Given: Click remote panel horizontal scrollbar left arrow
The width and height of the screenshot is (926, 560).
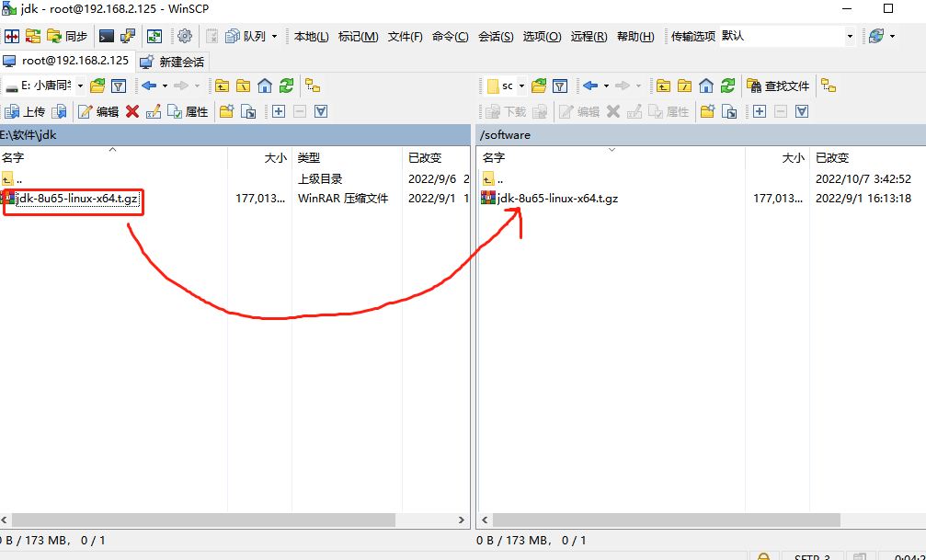Looking at the screenshot, I should pos(485,520).
